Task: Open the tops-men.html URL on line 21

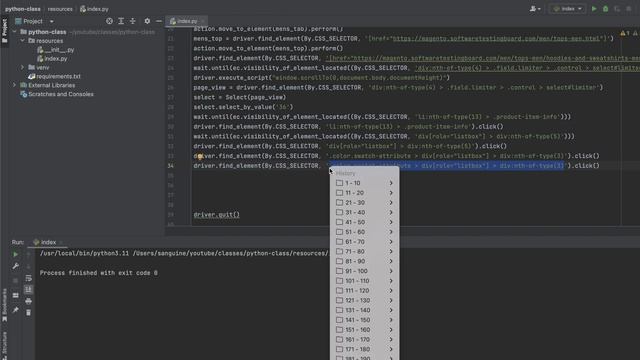Action: (496, 38)
